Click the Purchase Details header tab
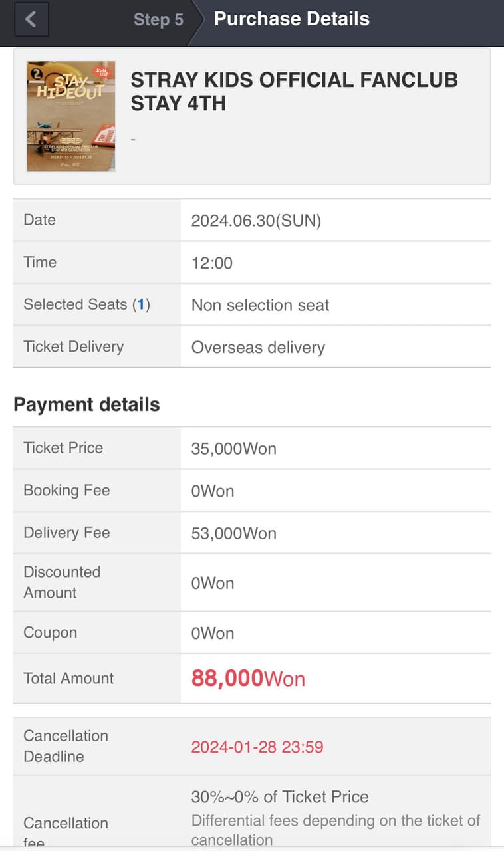 point(291,19)
